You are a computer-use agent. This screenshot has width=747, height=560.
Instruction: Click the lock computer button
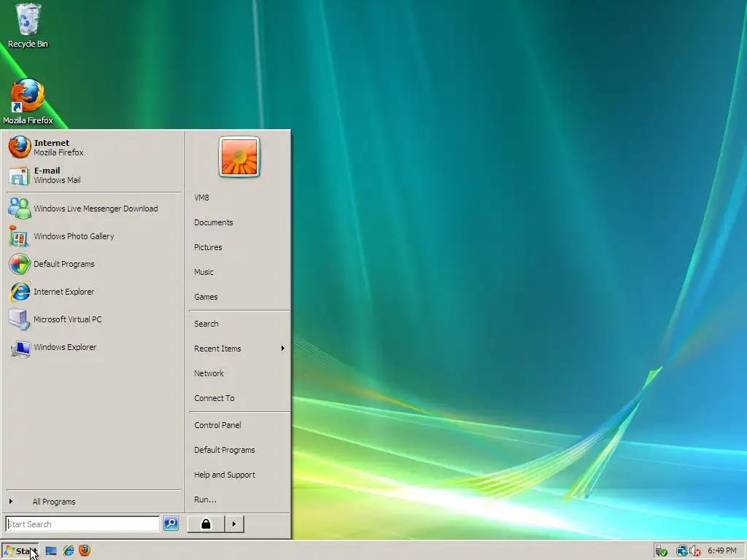pos(206,524)
